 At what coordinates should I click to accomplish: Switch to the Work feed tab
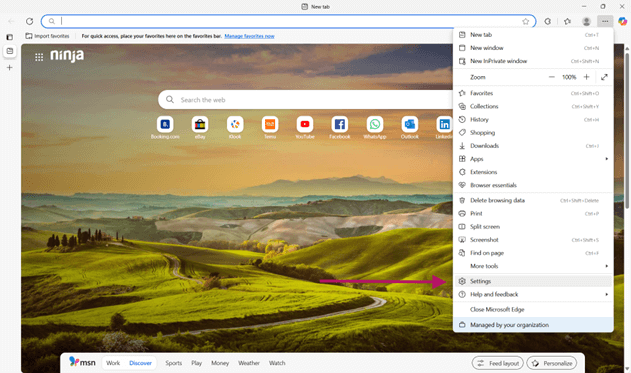(113, 363)
